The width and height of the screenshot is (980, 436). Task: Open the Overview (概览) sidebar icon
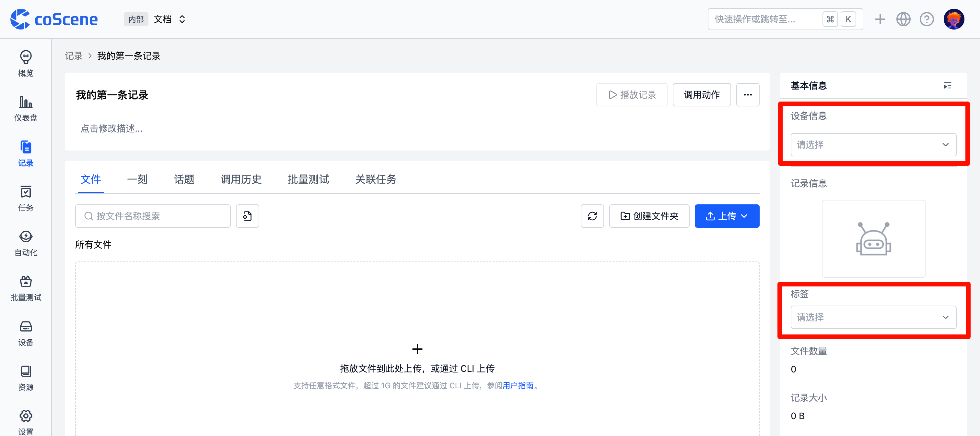click(26, 64)
